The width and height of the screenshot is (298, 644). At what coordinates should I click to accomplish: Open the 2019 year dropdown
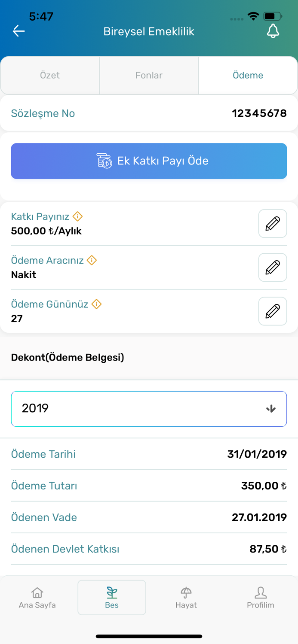pos(149,409)
